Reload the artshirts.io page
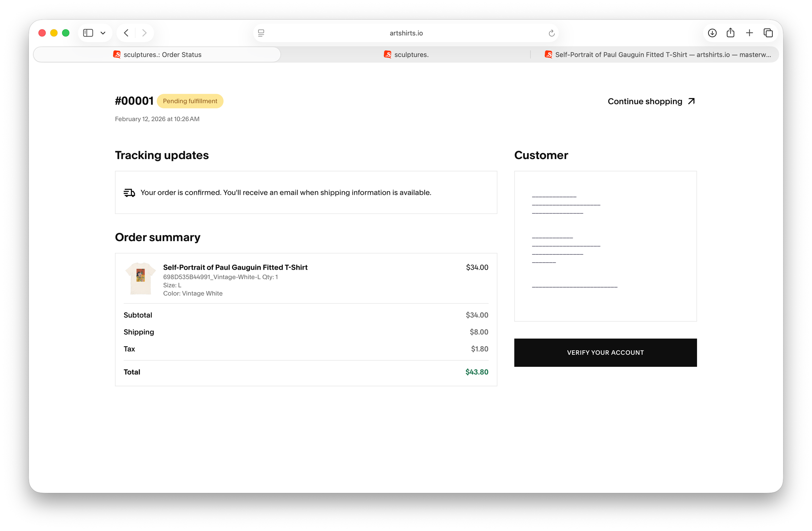This screenshot has width=812, height=531. click(551, 33)
